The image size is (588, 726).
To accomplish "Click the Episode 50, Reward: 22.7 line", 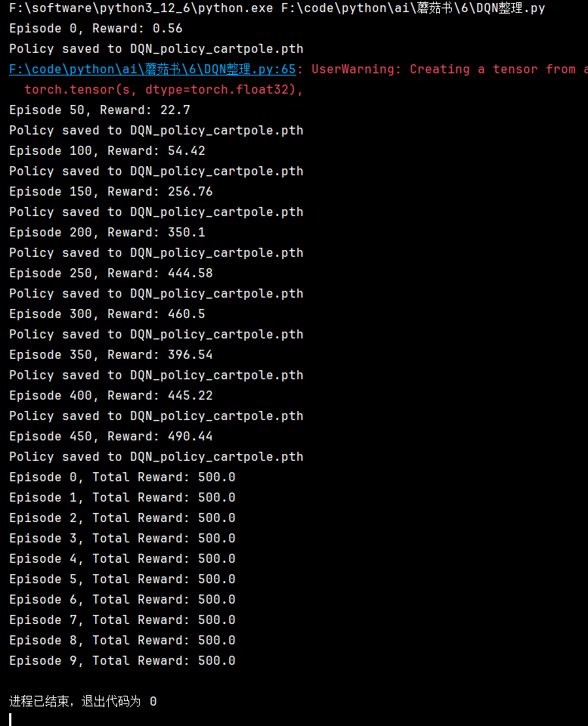I will tap(100, 110).
